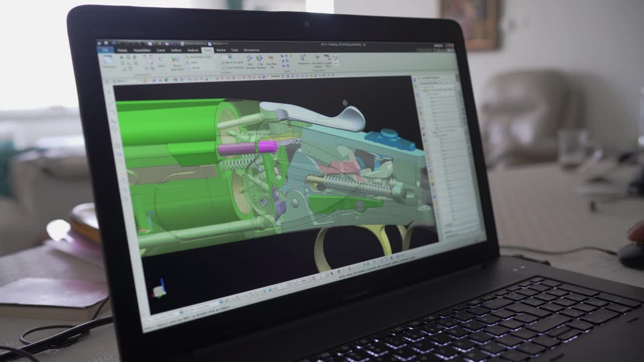644x362 pixels.
Task: Open the Tools ribbon tab
Action: [233, 50]
